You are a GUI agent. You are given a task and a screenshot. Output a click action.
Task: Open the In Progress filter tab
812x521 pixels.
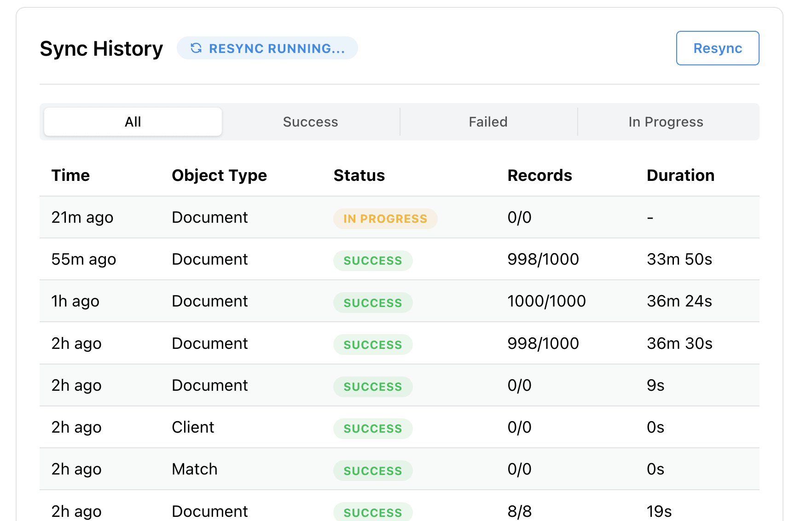[x=666, y=122]
